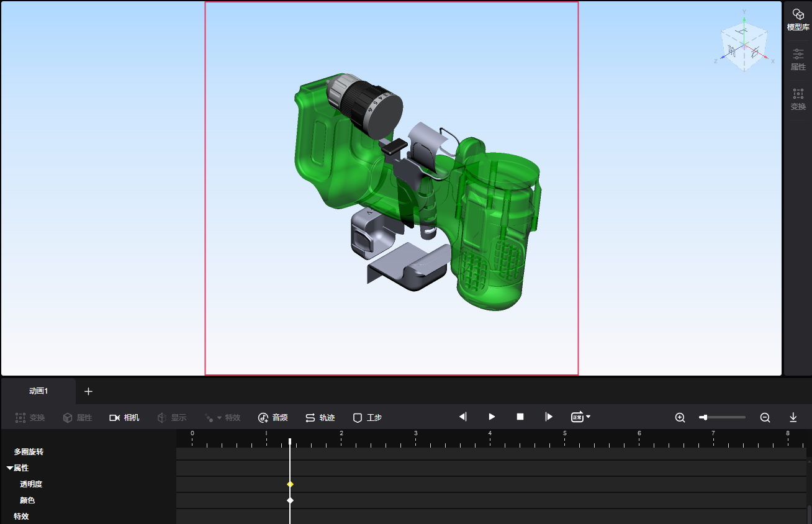The image size is (812, 524).
Task: Open the 变换 panel in right sidebar
Action: (798, 99)
